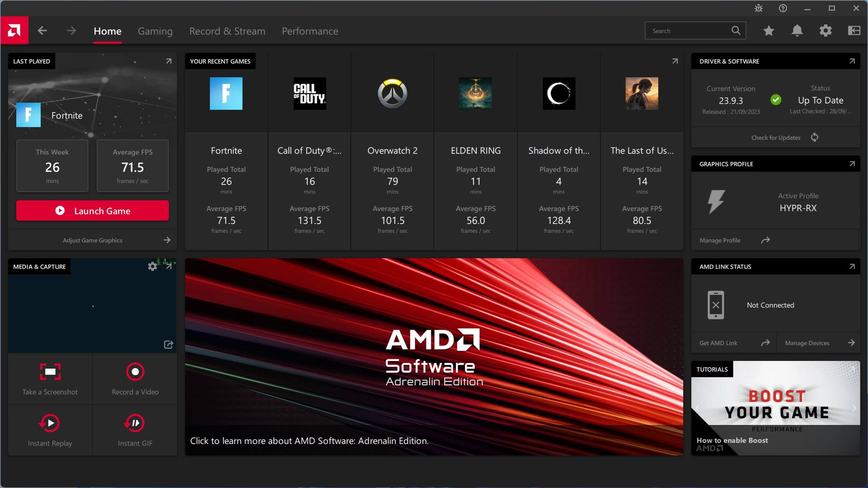The height and width of the screenshot is (488, 868).
Task: Select the ELDEN RING game thumbnail
Action: (475, 94)
